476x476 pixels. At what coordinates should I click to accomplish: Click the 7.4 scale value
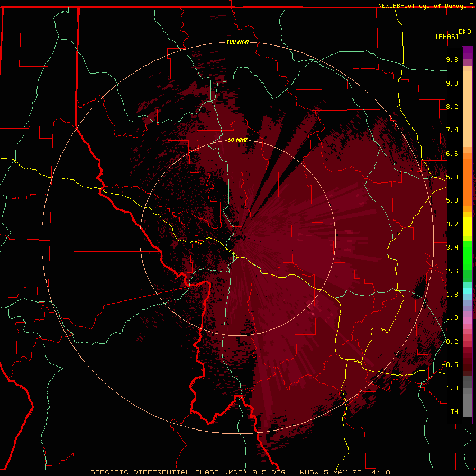[452, 130]
